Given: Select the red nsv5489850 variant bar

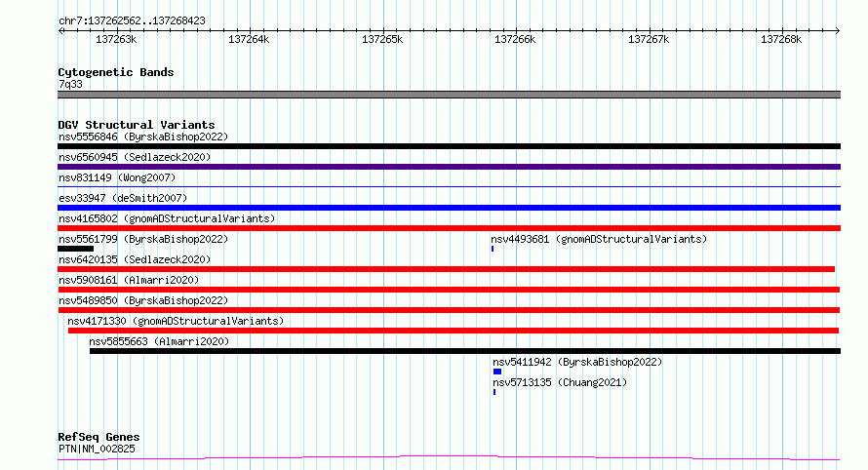Looking at the screenshot, I should pyautogui.click(x=449, y=310).
